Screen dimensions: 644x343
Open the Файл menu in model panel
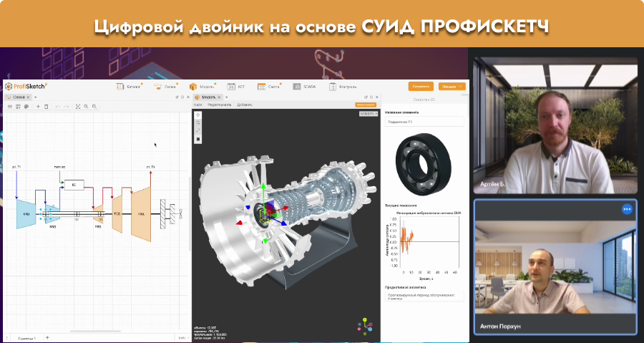198,105
